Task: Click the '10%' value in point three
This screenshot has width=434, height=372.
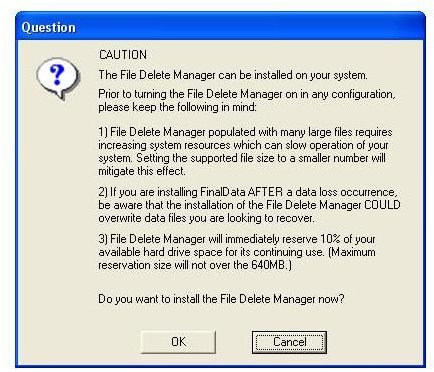Action: point(331,239)
